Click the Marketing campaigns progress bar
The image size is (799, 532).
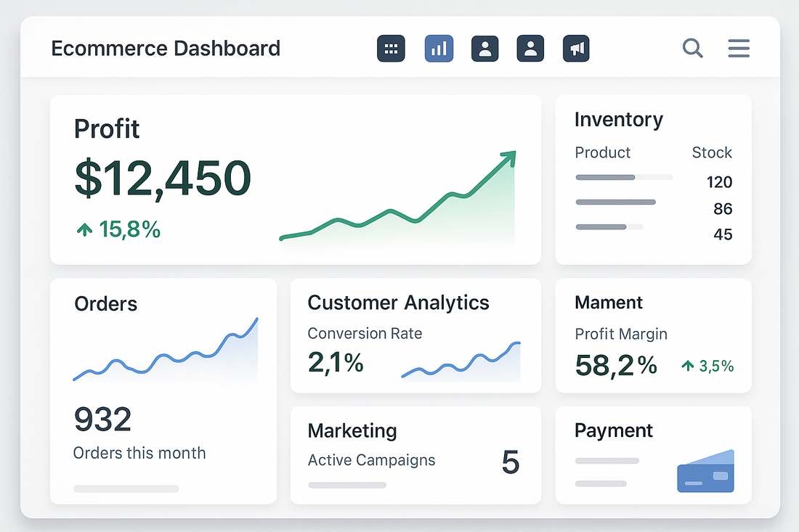347,485
